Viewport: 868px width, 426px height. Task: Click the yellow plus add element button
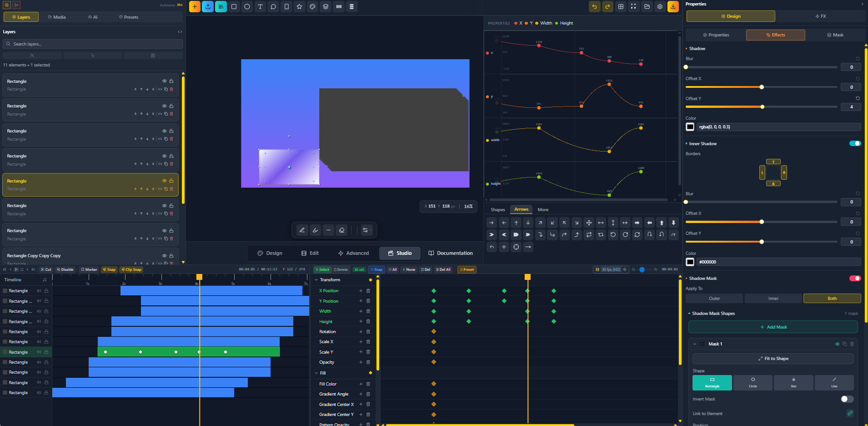(x=195, y=7)
